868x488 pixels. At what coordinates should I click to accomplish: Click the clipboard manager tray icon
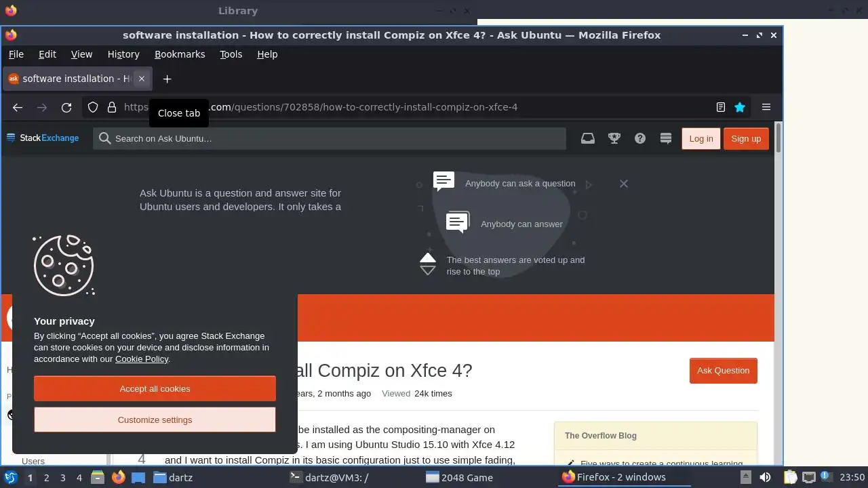click(790, 477)
